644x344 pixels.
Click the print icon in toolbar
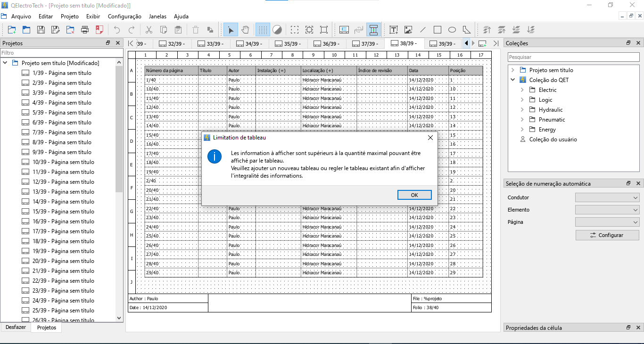point(85,30)
